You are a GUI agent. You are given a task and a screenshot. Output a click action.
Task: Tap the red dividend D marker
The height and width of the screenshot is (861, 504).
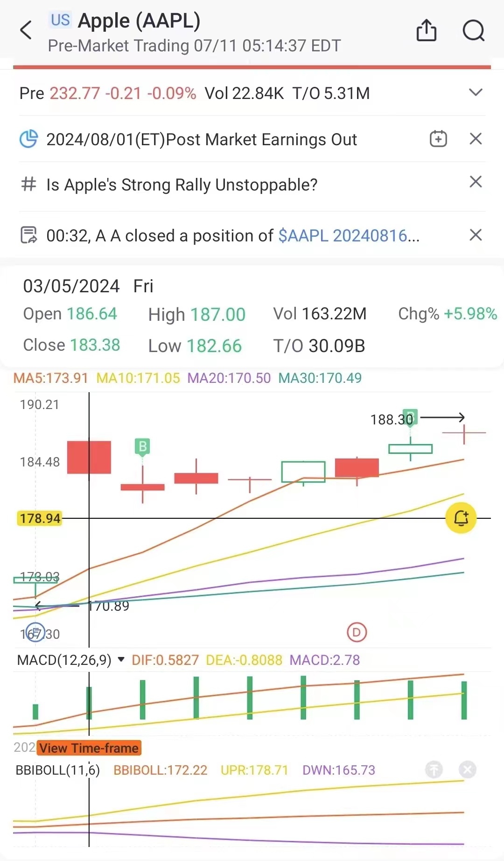pyautogui.click(x=357, y=632)
